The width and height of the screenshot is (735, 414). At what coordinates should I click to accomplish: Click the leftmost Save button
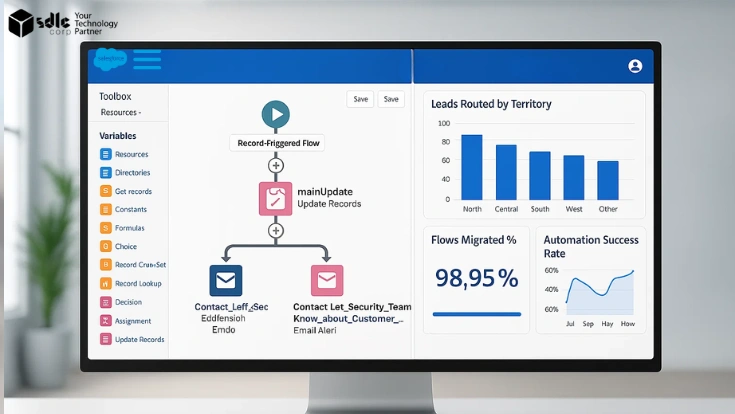(x=360, y=99)
